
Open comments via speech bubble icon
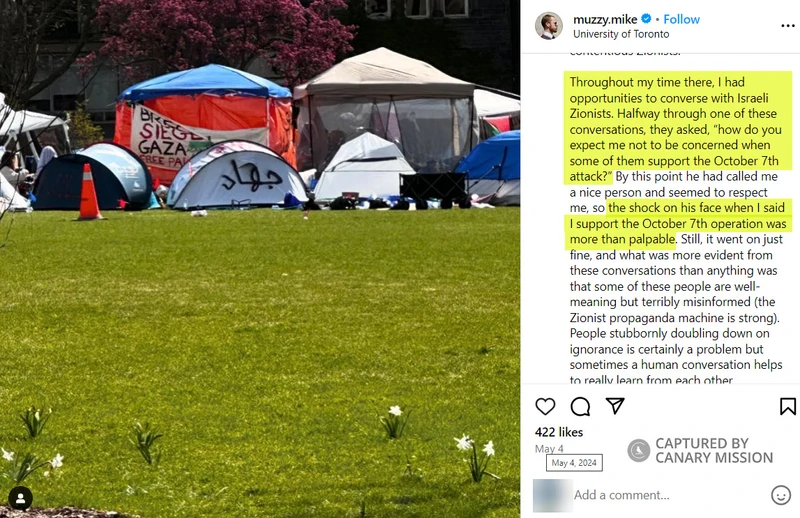[x=580, y=407]
